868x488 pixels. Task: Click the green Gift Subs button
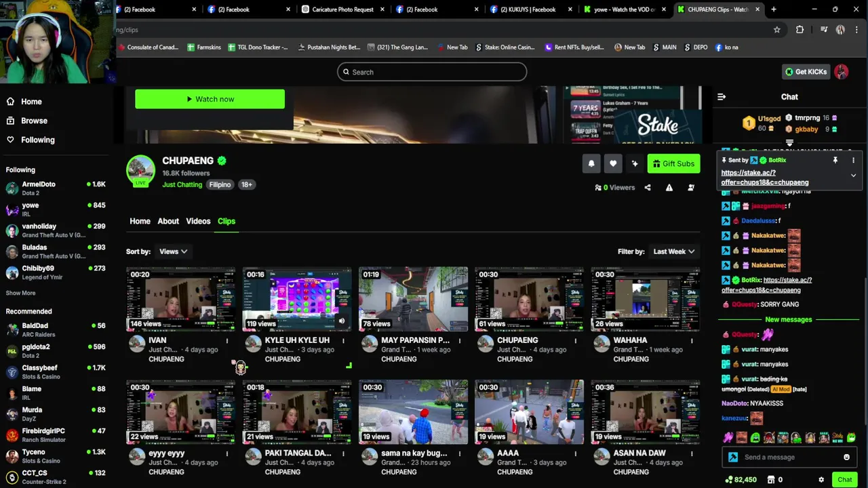coord(673,163)
